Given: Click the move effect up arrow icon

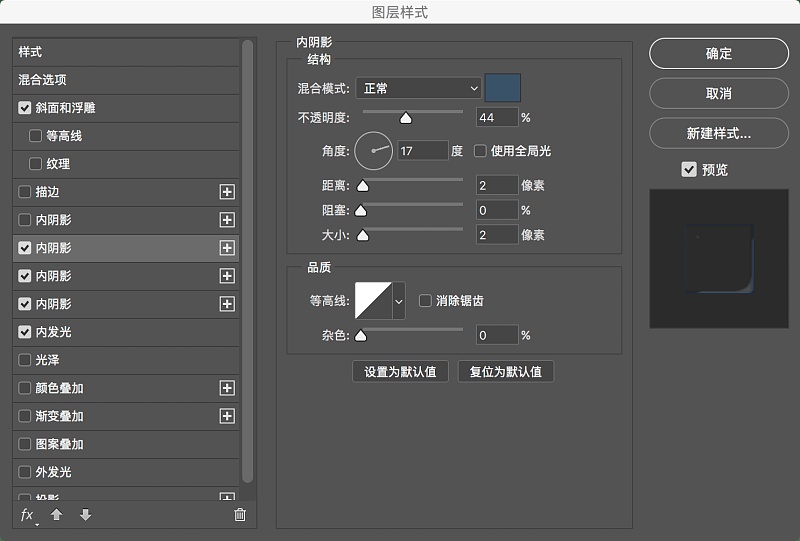Looking at the screenshot, I should click(x=57, y=514).
